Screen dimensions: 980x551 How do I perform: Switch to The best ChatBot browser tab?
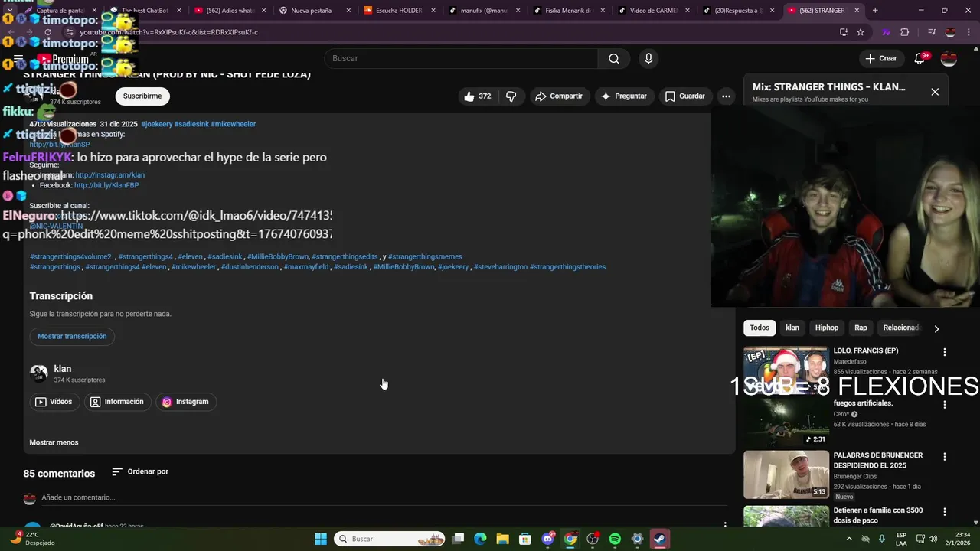[x=145, y=11]
